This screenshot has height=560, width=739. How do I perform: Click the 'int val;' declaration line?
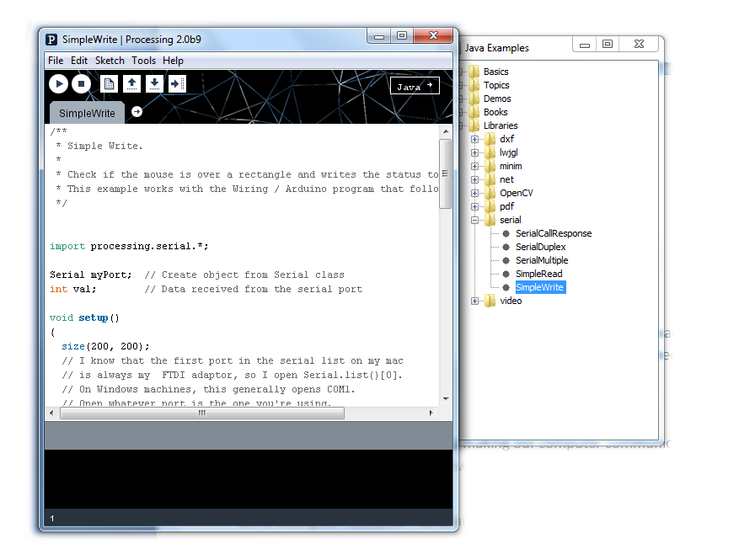pos(73,289)
